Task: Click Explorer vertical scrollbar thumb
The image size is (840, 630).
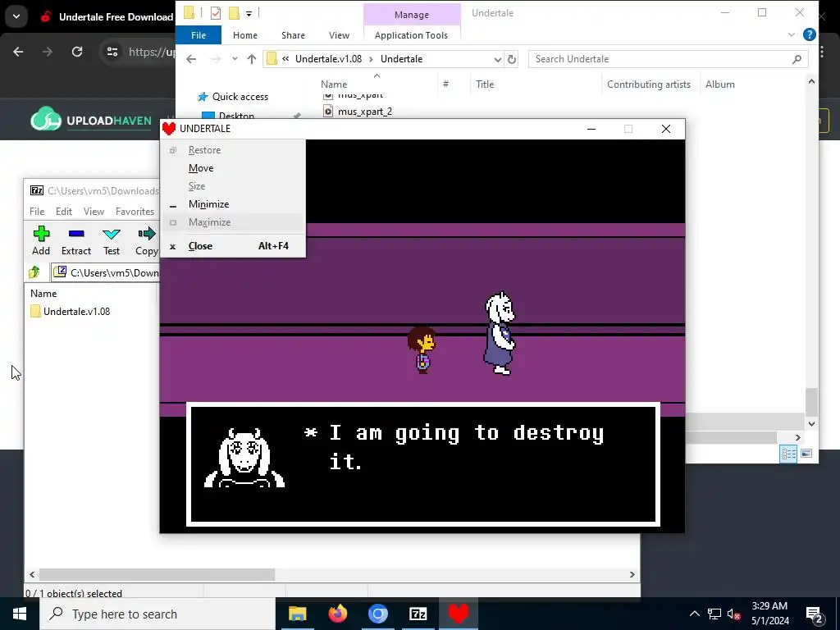Action: (811, 402)
